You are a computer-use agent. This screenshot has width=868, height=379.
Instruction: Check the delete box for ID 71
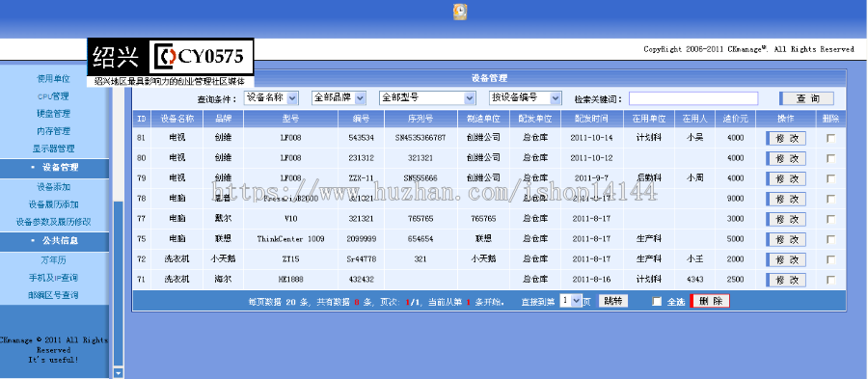click(x=831, y=280)
